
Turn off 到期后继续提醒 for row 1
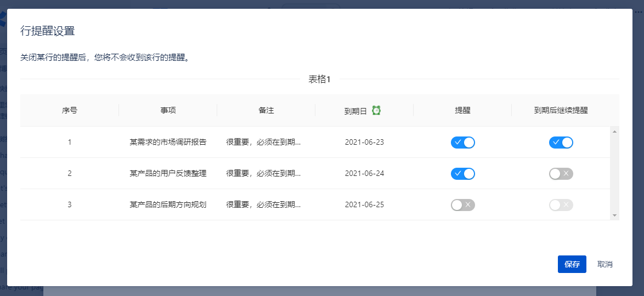pos(561,143)
